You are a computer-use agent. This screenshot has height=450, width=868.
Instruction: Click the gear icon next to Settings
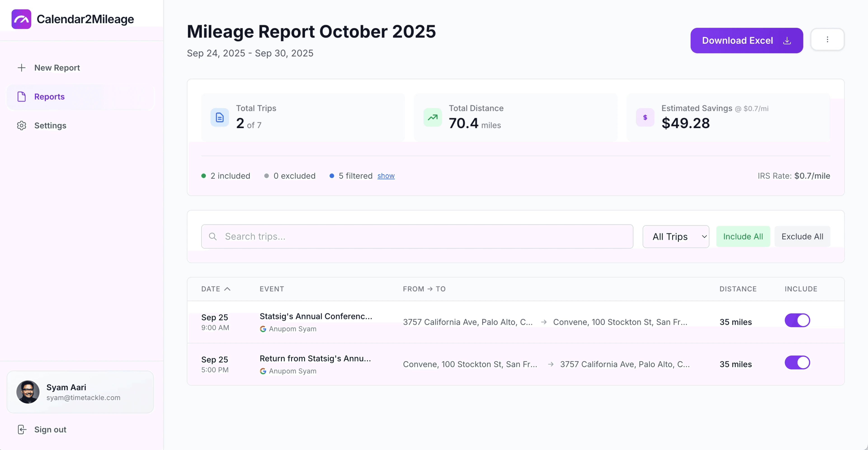pos(21,126)
